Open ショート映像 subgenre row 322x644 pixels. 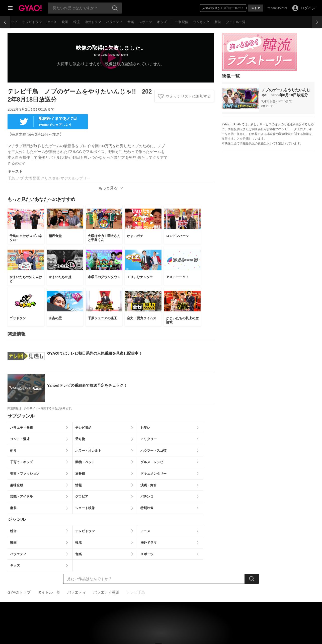105,508
